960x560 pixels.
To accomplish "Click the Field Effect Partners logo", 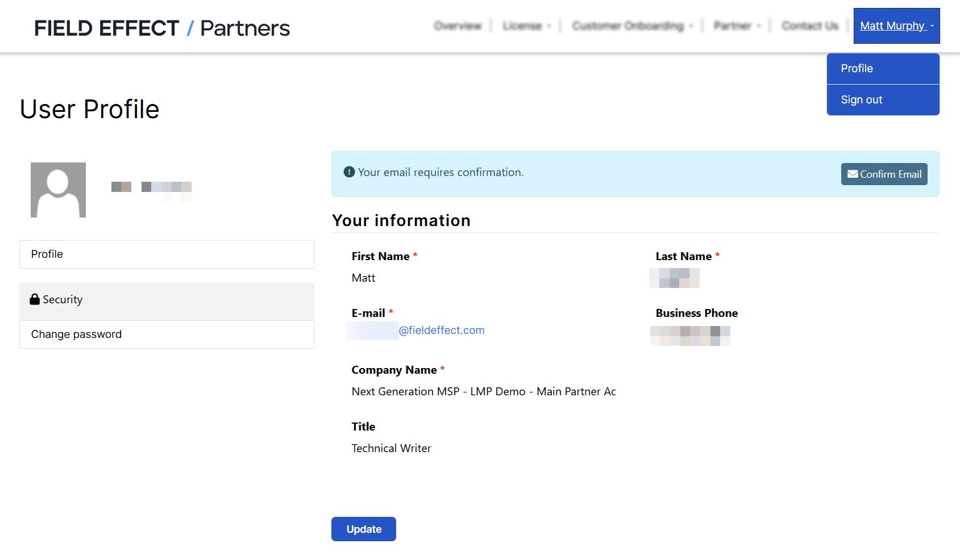I will pos(162,28).
